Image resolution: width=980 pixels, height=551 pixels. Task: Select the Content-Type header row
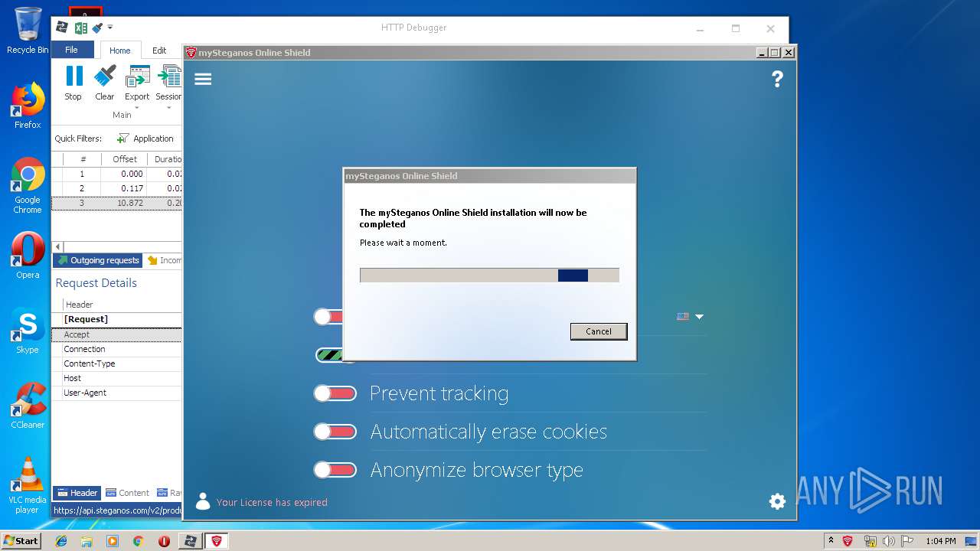click(116, 364)
